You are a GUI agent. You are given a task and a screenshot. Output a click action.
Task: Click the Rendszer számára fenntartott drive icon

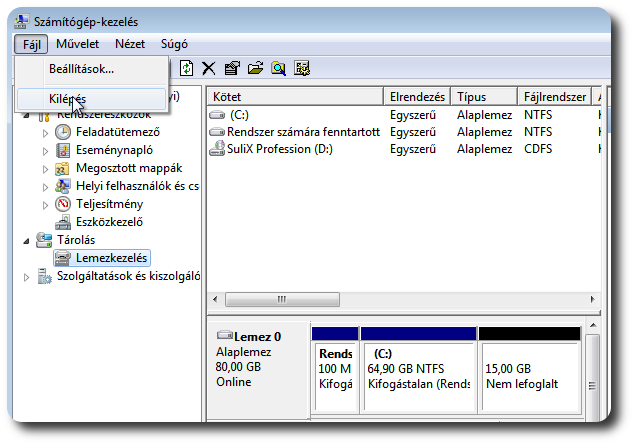pos(217,132)
